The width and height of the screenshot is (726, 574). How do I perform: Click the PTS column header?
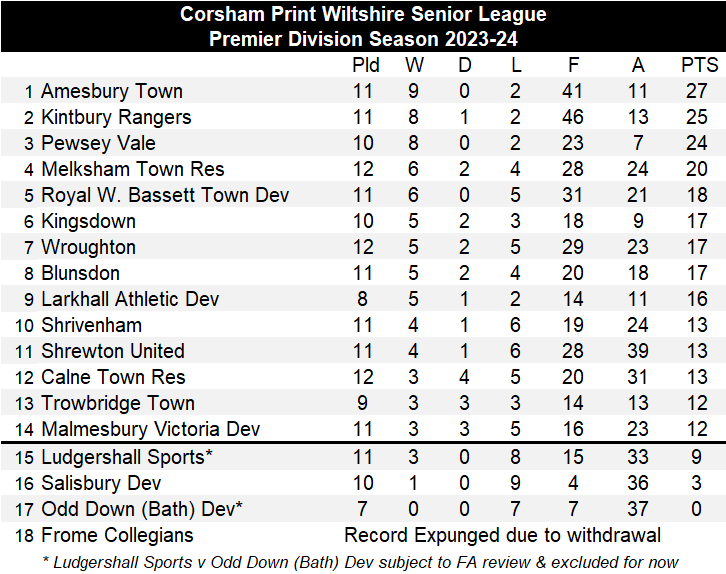point(699,65)
